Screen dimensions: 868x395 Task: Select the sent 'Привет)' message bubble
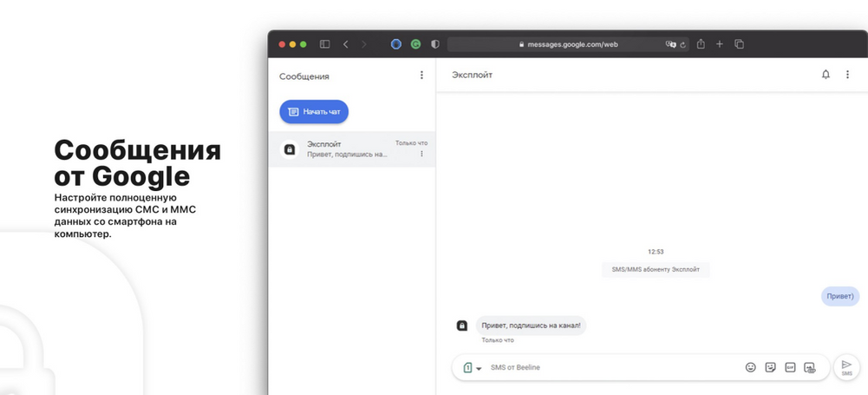click(x=839, y=296)
